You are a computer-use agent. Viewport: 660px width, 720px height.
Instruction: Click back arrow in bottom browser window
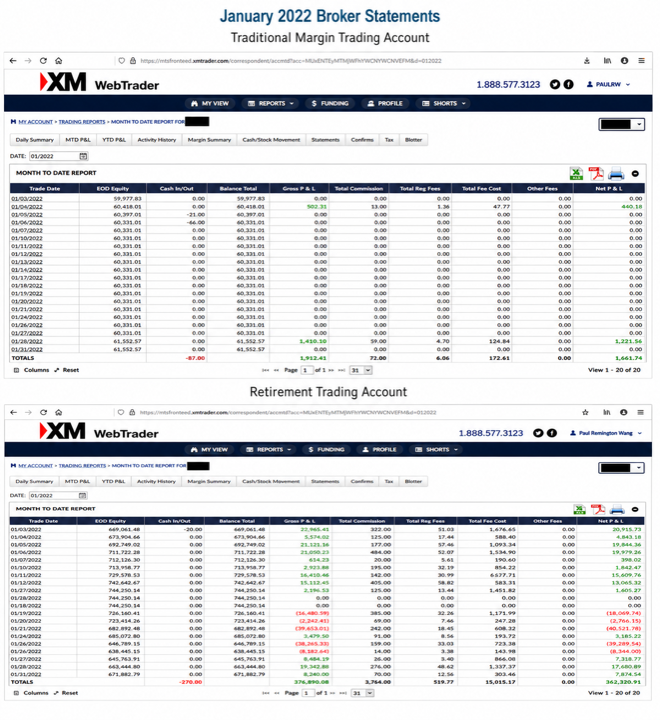point(13,412)
